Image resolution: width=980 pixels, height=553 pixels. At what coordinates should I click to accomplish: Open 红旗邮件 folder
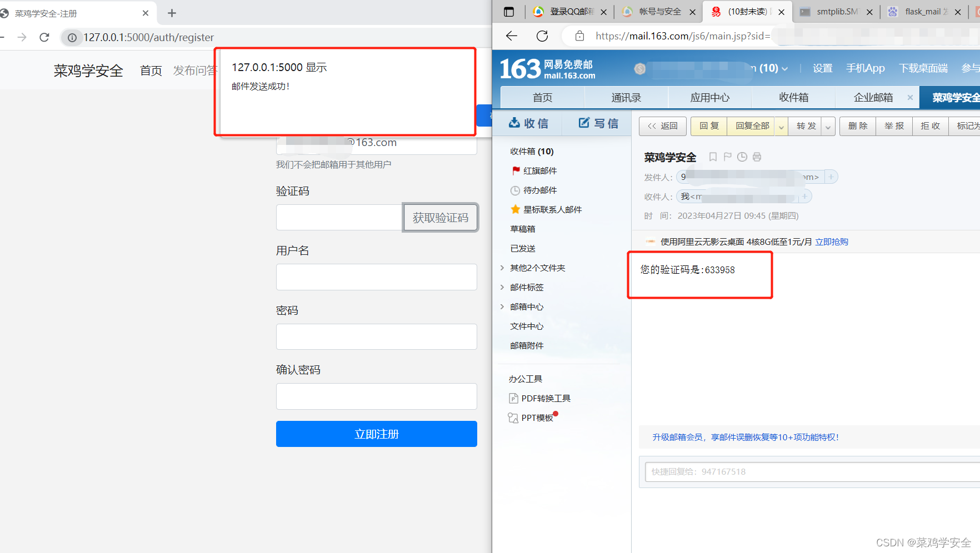coord(539,170)
